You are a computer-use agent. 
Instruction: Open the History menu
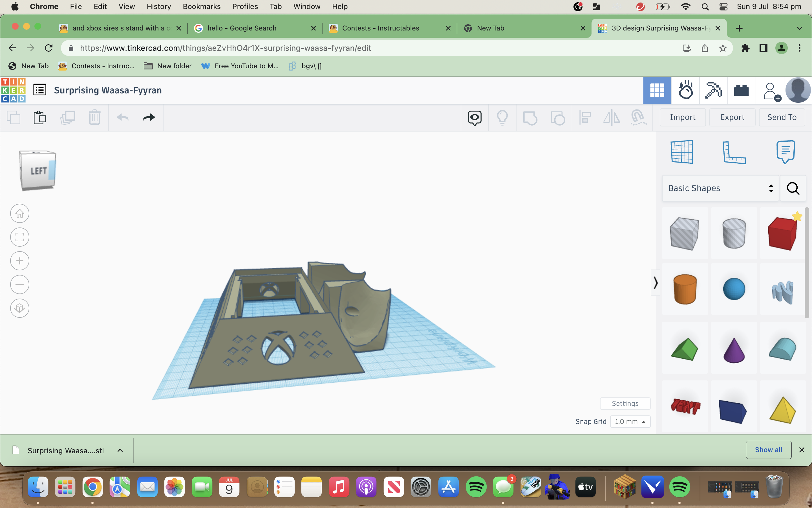click(x=159, y=6)
